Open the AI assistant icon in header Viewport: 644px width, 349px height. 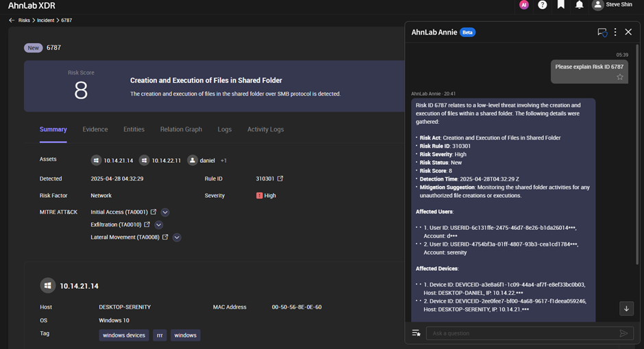[523, 5]
